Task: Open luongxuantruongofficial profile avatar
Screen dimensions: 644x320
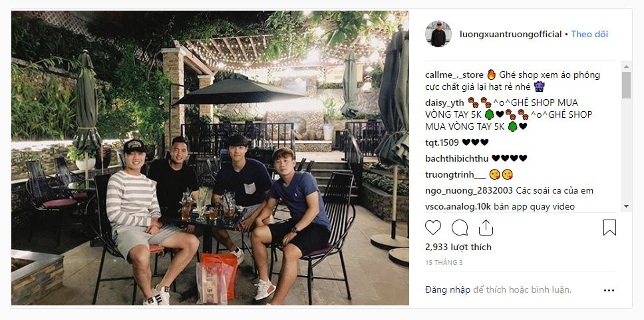Action: [x=438, y=34]
